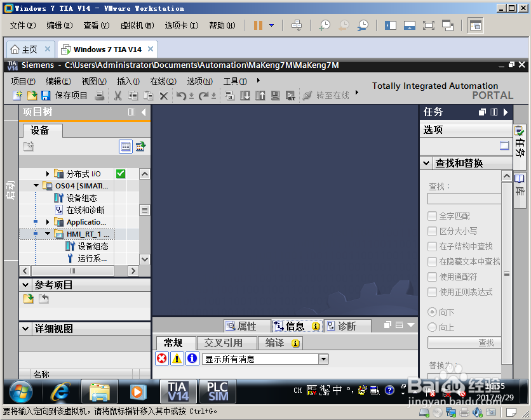Launch PLC SIM from Windows taskbar
531x420 pixels.
(217, 391)
